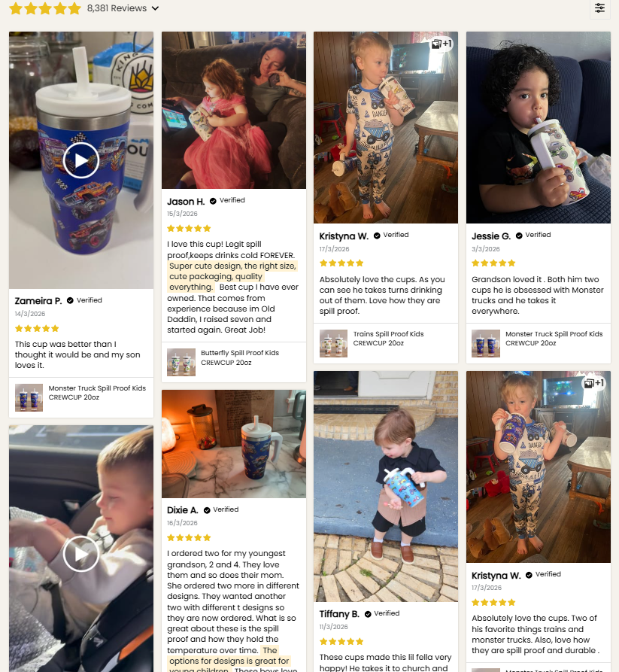Open Trains Spill Proof Kids CREWCUP 20oz link
This screenshot has height=672, width=619.
point(388,338)
